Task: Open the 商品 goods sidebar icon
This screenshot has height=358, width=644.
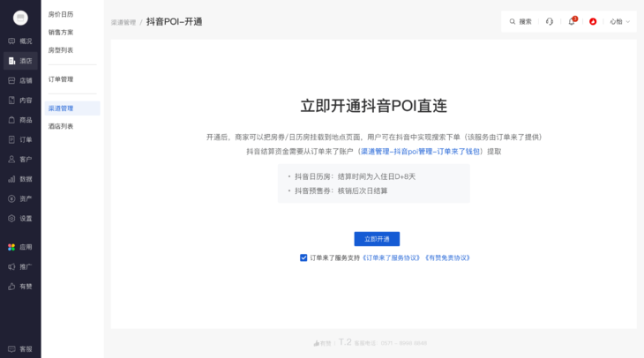Action: [x=11, y=120]
